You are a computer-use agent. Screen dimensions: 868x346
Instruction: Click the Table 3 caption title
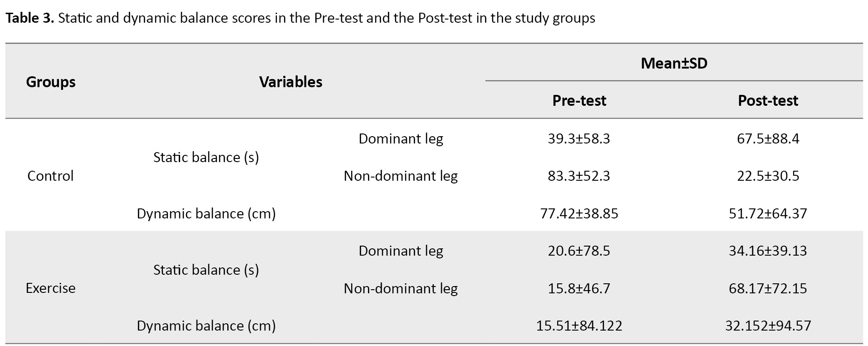[300, 18]
